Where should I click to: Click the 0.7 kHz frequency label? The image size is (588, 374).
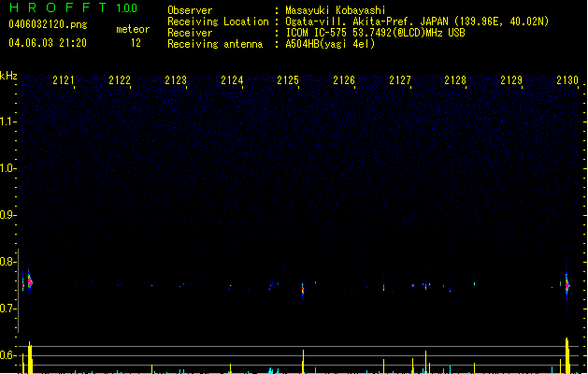(7, 309)
